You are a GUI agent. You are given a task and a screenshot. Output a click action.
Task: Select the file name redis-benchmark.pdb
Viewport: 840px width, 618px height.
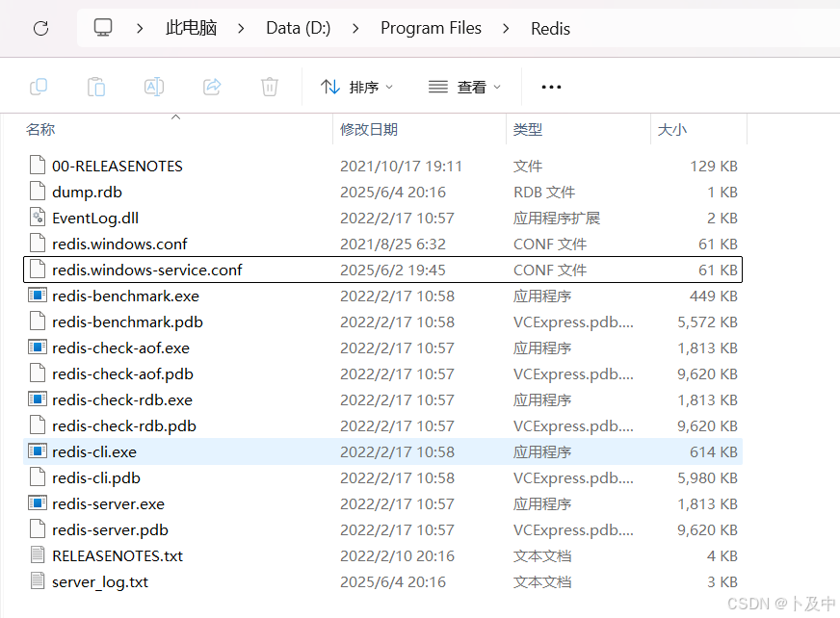click(127, 322)
